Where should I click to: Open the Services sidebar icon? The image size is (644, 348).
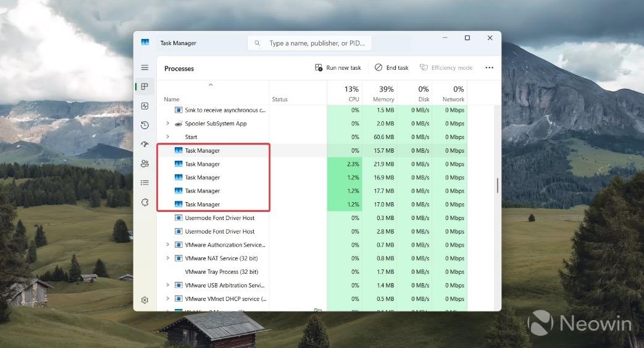(144, 202)
